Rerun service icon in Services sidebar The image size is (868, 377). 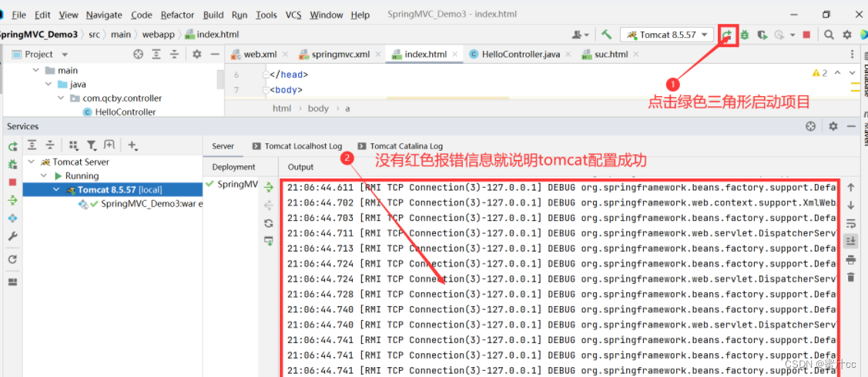click(x=12, y=146)
